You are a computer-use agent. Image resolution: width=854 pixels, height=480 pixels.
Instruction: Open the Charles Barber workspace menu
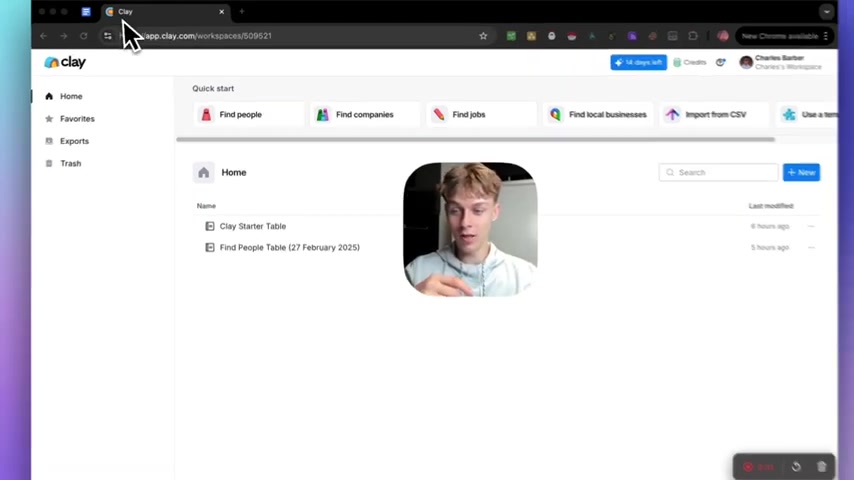coord(780,63)
